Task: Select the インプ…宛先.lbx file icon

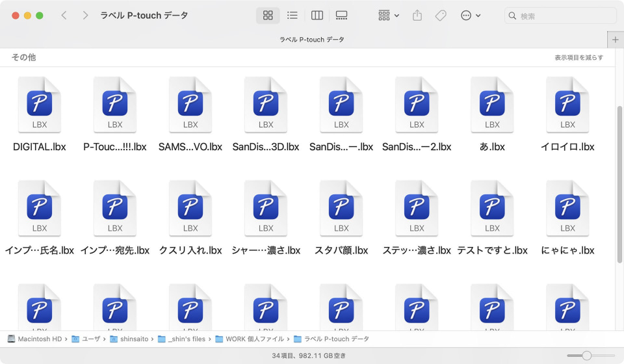Action: [x=115, y=208]
